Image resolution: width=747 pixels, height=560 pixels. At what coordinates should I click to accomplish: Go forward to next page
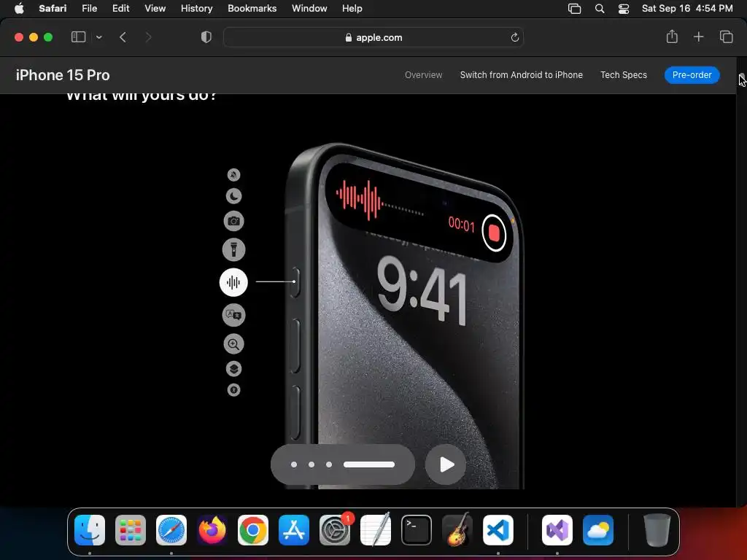(x=148, y=37)
